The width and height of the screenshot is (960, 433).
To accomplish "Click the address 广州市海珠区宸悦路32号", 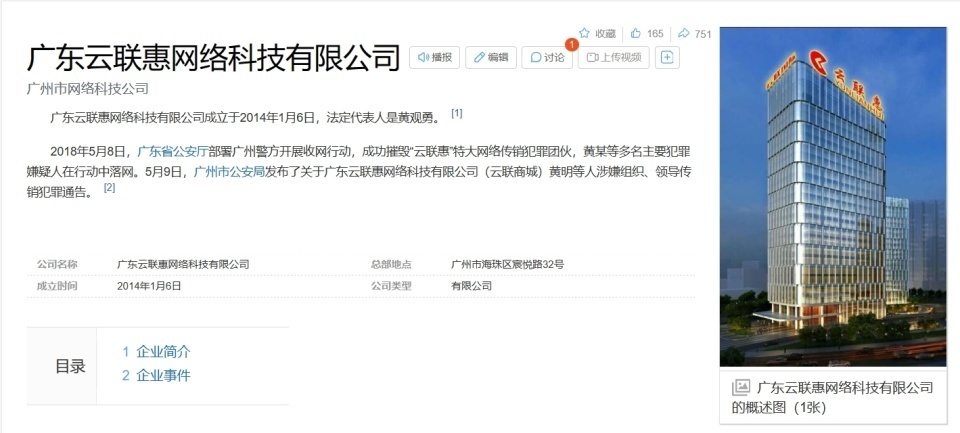I will tap(508, 265).
